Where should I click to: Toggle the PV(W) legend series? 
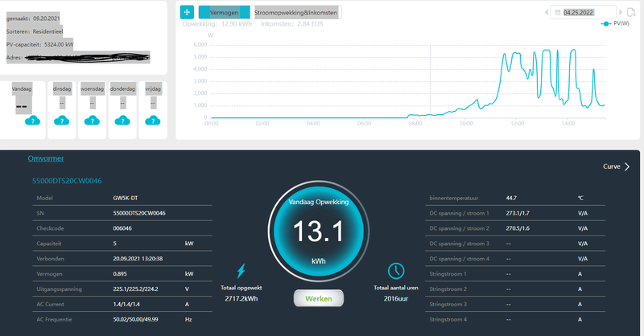tap(615, 23)
